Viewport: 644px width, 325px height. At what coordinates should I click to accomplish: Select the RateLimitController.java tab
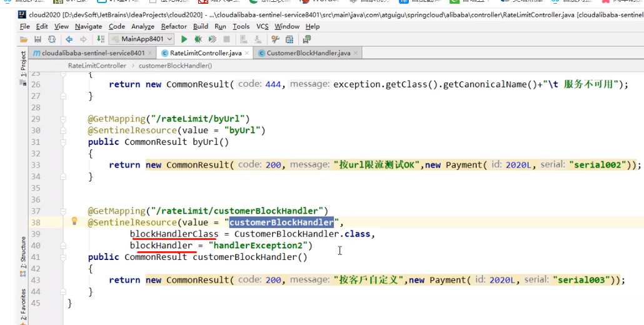[206, 53]
